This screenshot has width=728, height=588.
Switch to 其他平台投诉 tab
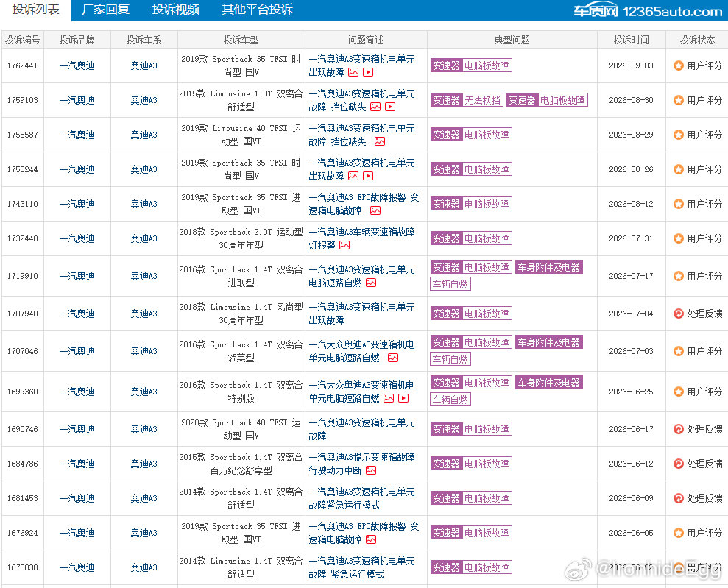coord(257,10)
